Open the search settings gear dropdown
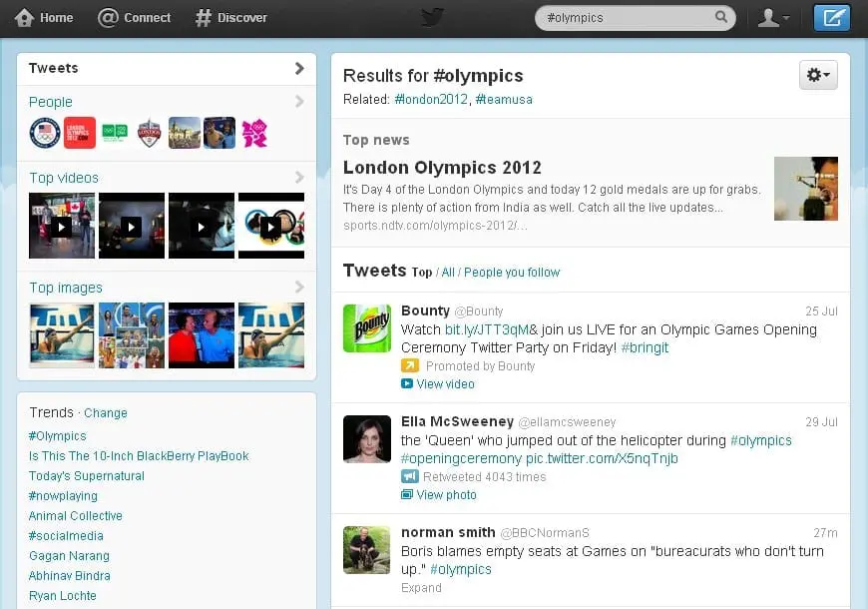Screen dimensions: 868x609 [818, 75]
